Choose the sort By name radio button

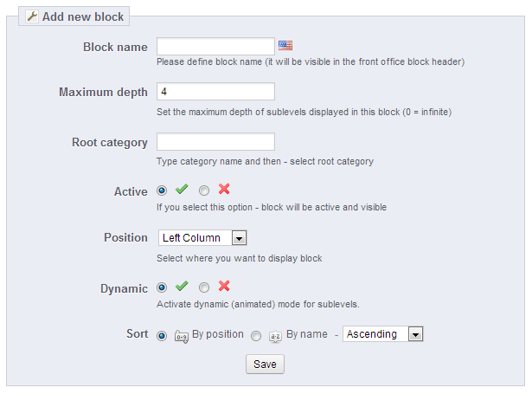point(256,336)
